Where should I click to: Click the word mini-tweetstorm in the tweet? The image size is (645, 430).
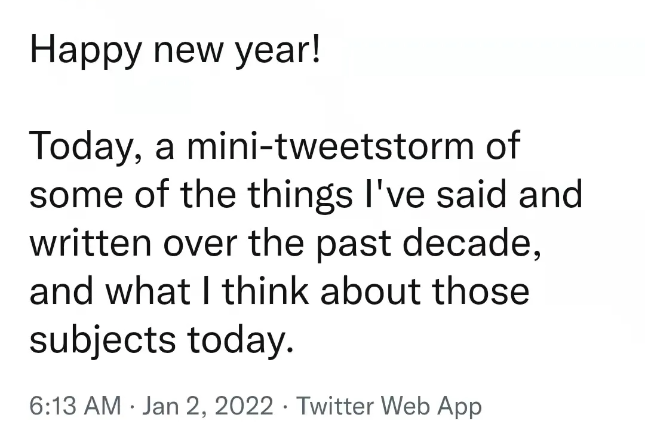[331, 145]
